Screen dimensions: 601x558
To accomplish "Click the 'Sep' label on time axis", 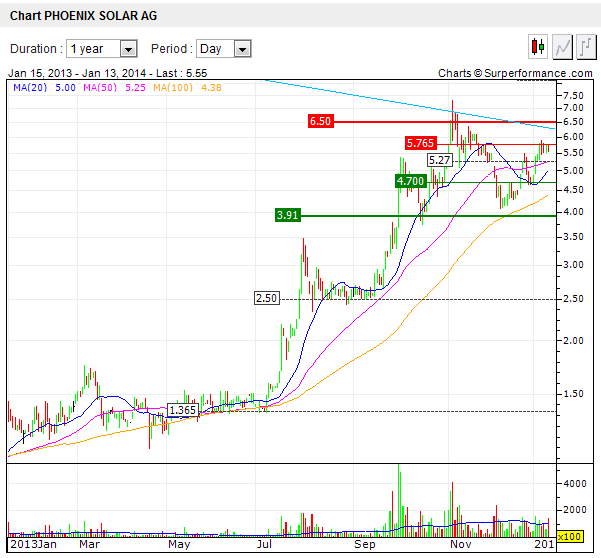I will pyautogui.click(x=365, y=544).
